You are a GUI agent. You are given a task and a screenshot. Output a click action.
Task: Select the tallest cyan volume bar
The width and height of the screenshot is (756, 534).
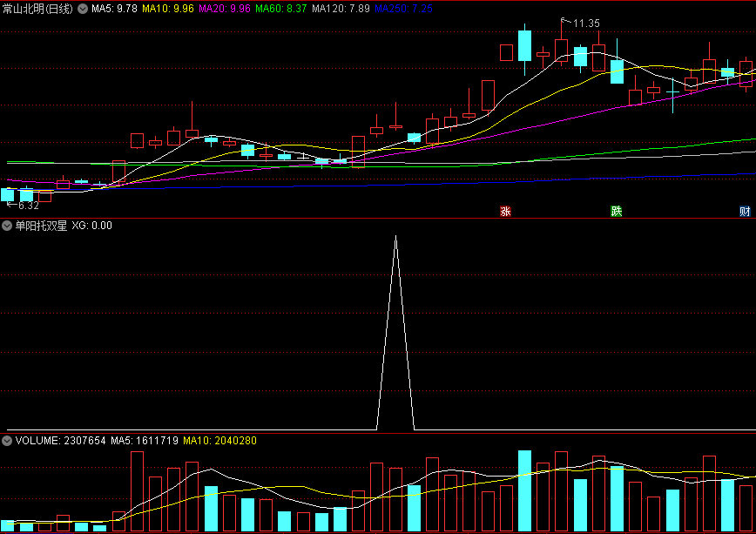(524, 490)
